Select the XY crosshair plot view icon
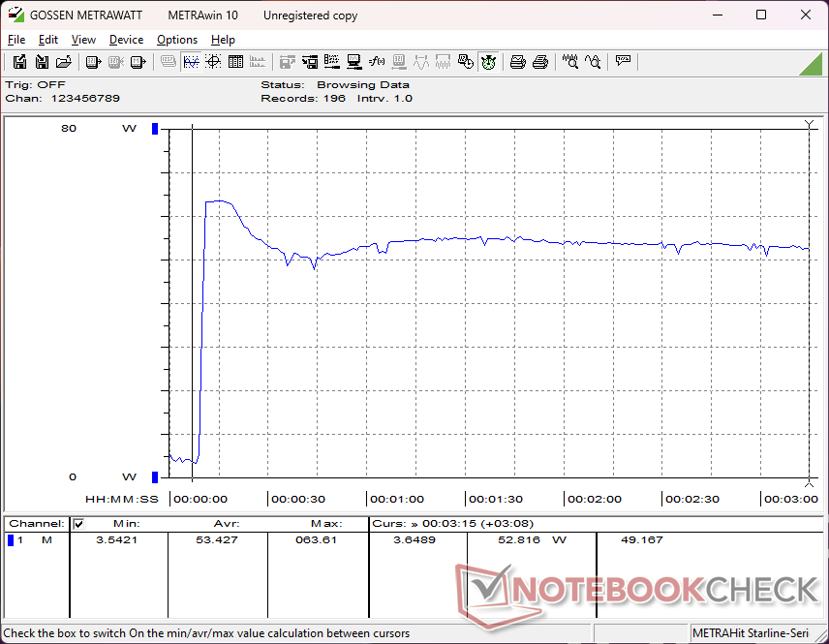Screen dimensions: 829x644 tap(213, 62)
